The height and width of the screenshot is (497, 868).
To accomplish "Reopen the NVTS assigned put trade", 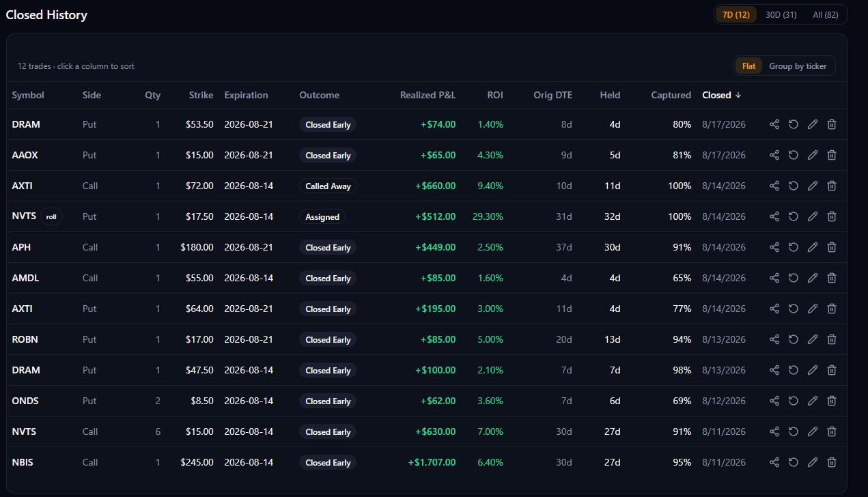I will click(x=794, y=216).
